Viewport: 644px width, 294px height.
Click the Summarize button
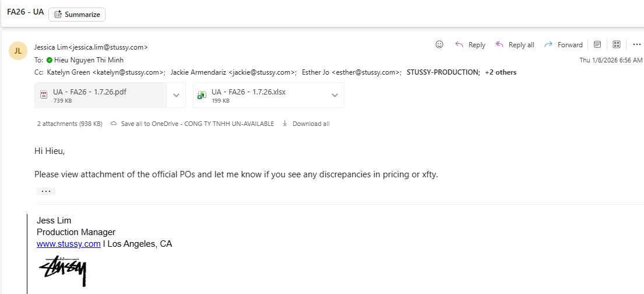[77, 15]
